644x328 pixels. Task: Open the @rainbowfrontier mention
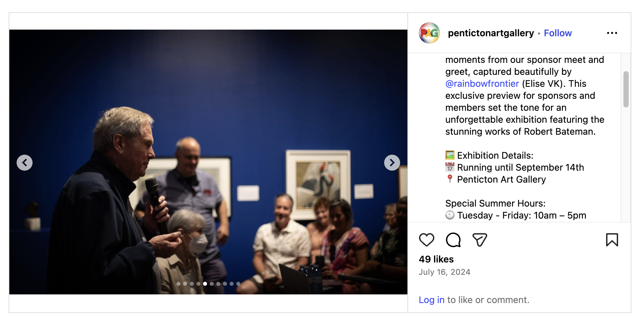(482, 83)
